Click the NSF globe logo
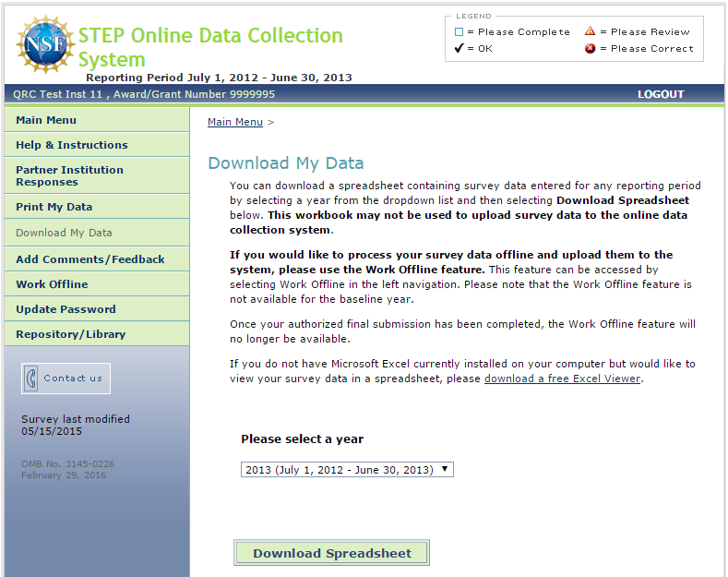The image size is (728, 577). (45, 44)
